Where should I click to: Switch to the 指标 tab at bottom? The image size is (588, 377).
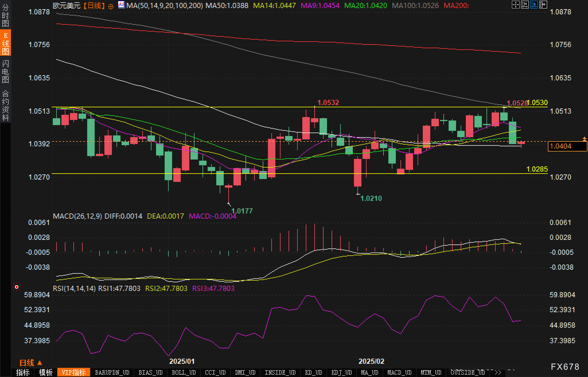tap(23, 372)
